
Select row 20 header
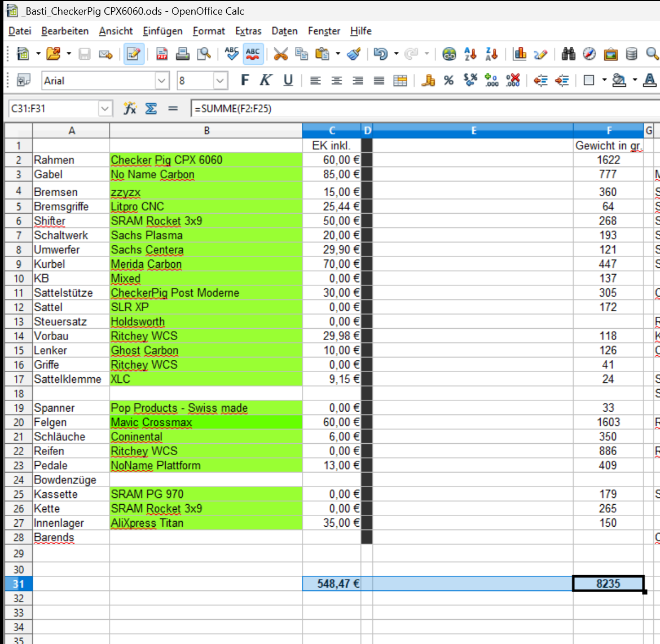(19, 422)
